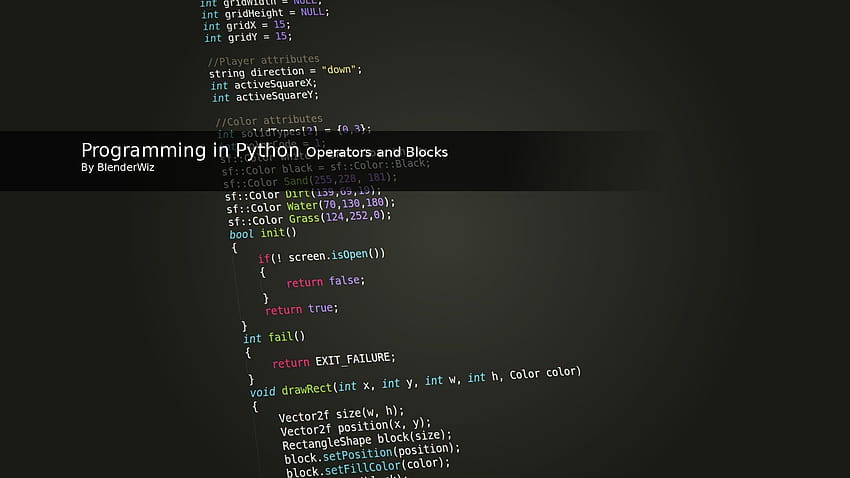Image resolution: width=850 pixels, height=478 pixels.
Task: Click the 'bool init()' function declaration
Action: [263, 233]
